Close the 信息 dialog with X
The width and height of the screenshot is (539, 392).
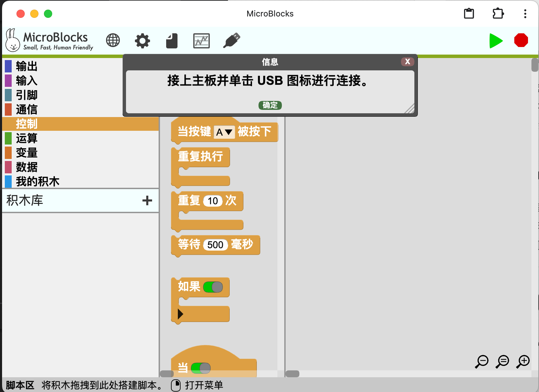coord(408,61)
